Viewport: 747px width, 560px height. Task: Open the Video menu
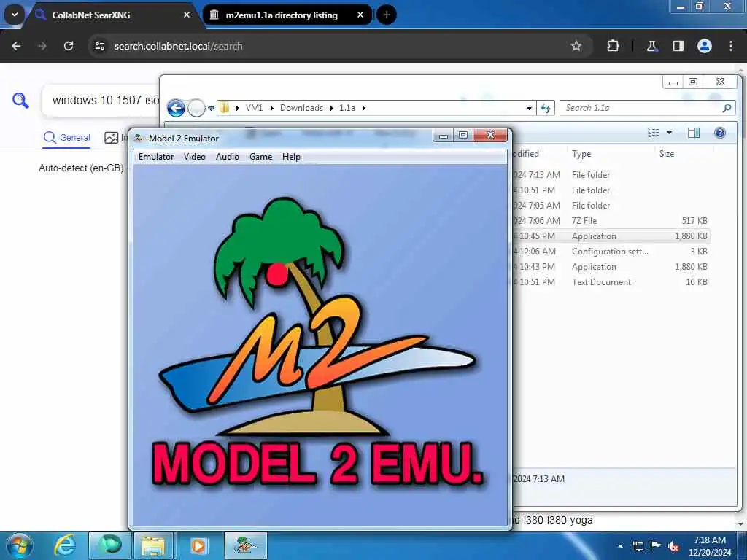194,157
